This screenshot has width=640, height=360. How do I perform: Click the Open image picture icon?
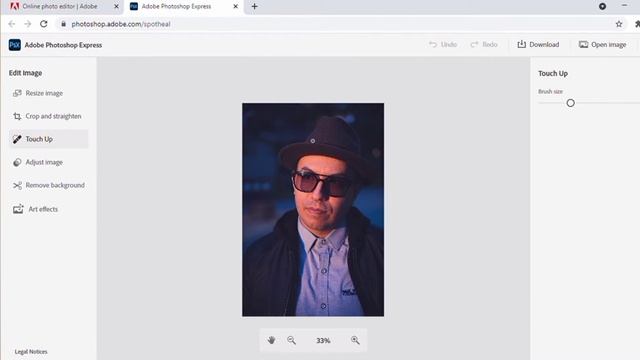[584, 44]
